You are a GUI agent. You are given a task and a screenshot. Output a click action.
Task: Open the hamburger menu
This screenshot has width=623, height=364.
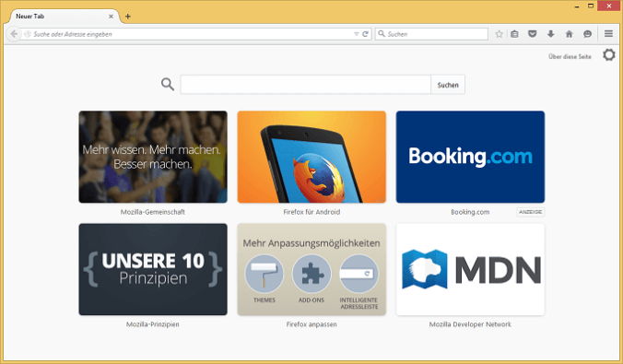(608, 34)
